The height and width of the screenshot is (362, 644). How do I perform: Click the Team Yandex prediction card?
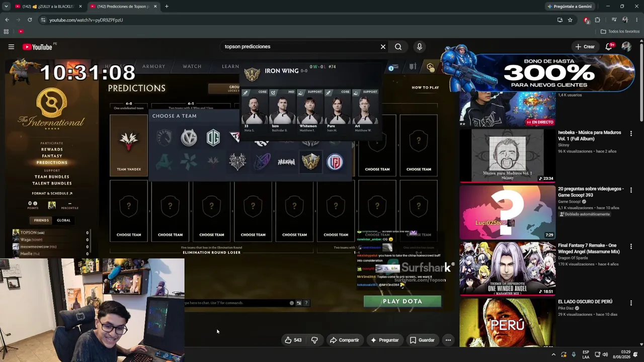(x=129, y=145)
